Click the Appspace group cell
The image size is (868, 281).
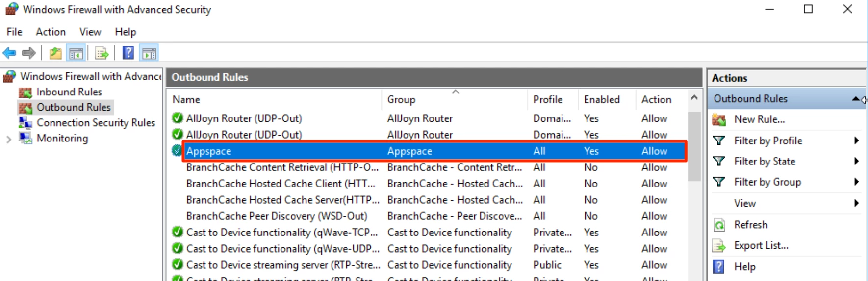(409, 151)
